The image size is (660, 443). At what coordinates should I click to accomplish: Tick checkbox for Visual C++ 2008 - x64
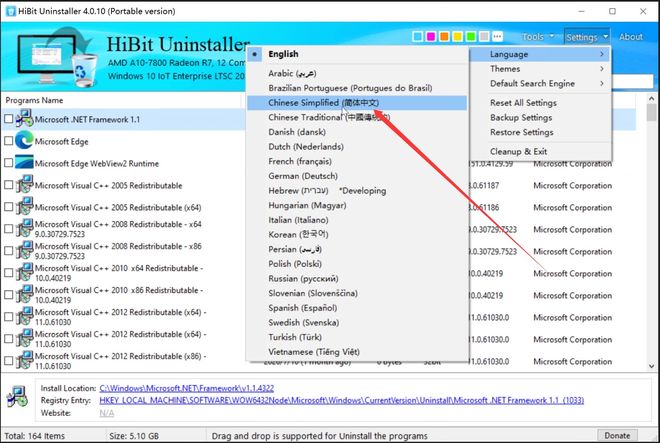point(8,229)
